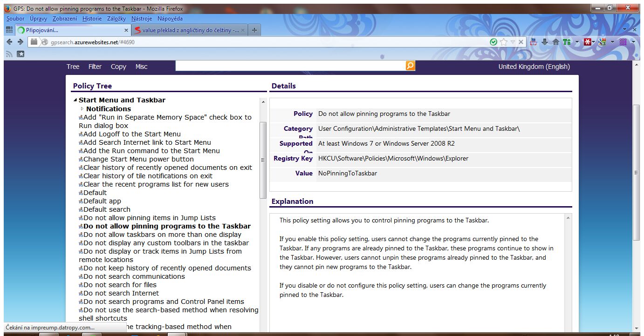This screenshot has height=336, width=644.
Task: Click the 'United Kingdom (English)' language link
Action: [534, 67]
